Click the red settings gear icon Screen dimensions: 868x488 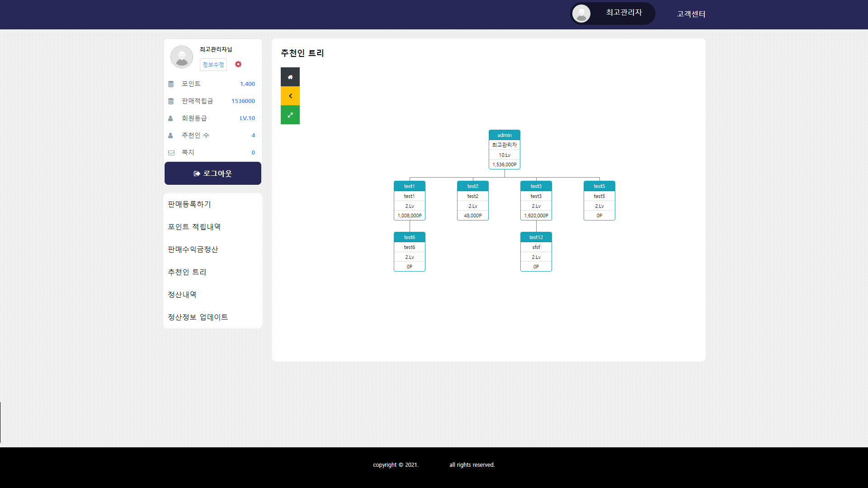coord(238,64)
